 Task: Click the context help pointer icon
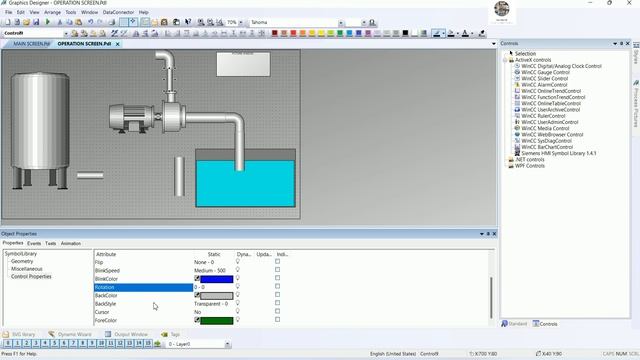click(x=188, y=22)
